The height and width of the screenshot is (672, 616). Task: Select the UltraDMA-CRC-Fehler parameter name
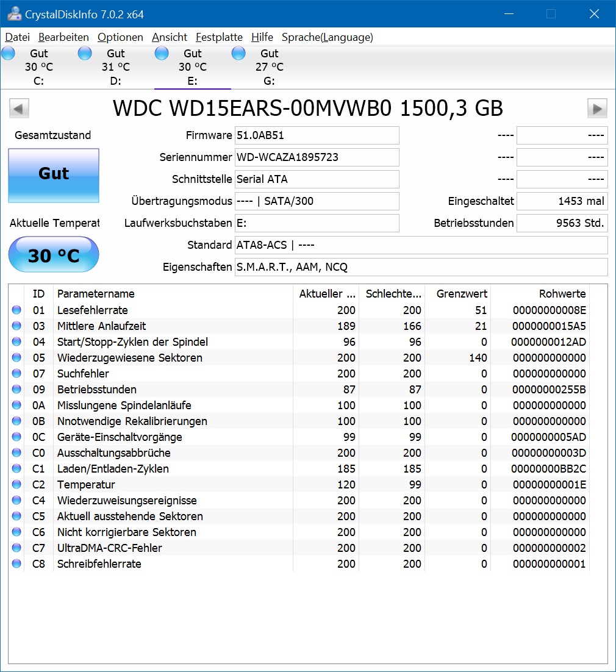[x=110, y=548]
